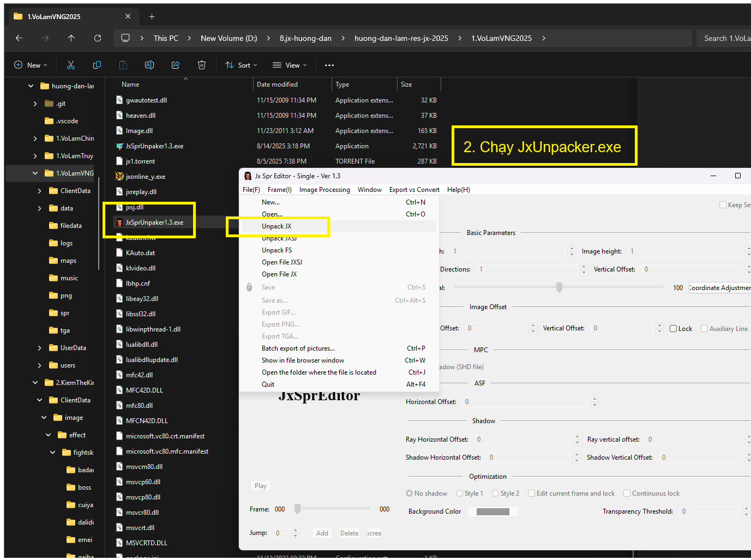Check the Continuous lock checkbox
The image size is (751, 560).
(627, 493)
